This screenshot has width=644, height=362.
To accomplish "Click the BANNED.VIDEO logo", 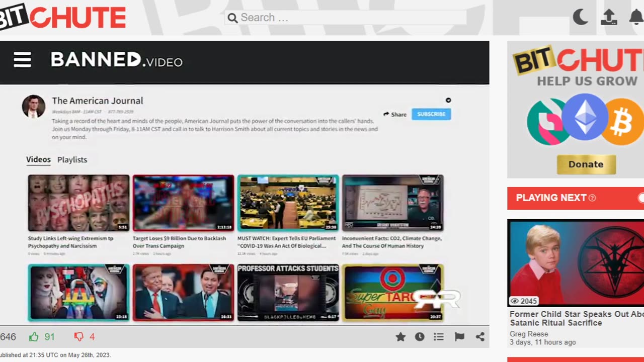I will (x=116, y=60).
